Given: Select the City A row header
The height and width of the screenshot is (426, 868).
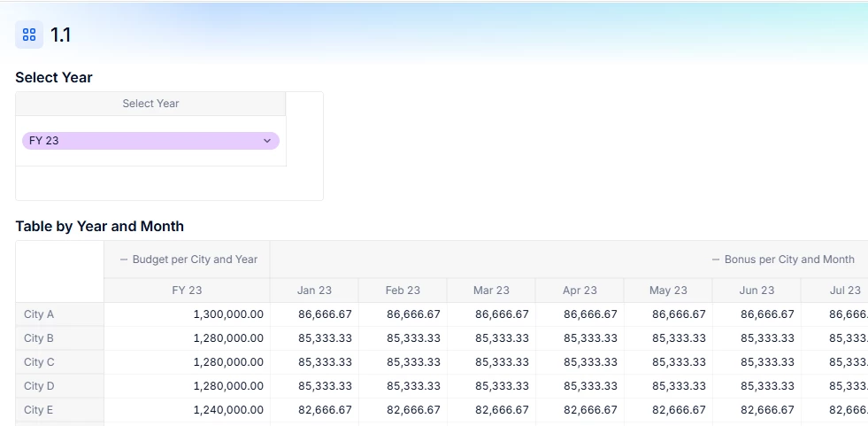Looking at the screenshot, I should [39, 314].
